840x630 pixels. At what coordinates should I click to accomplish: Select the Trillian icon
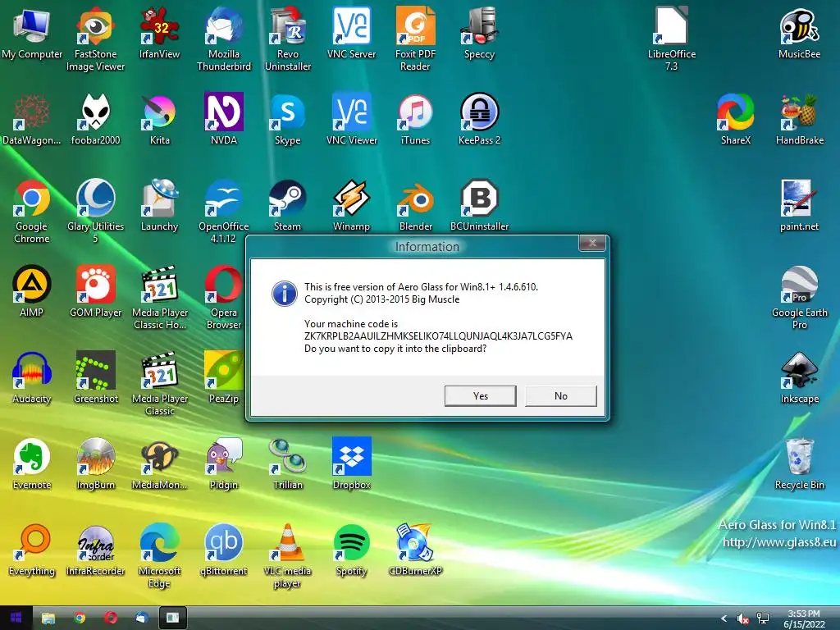(288, 464)
